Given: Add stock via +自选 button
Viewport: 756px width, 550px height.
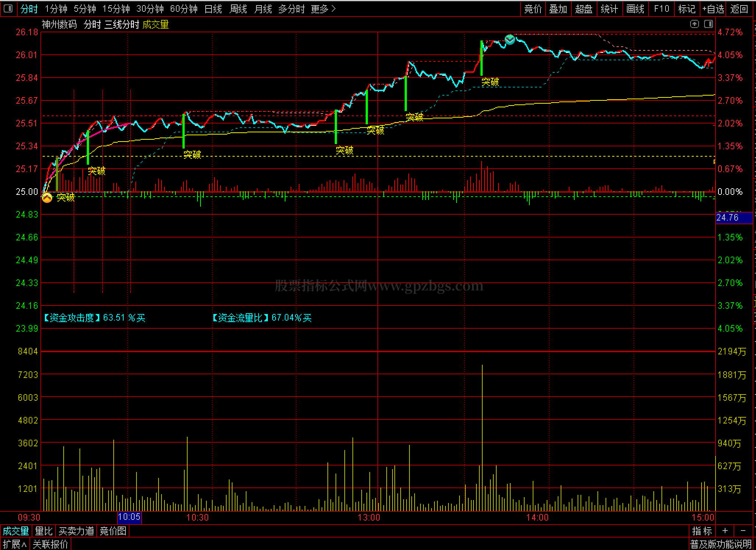Looking at the screenshot, I should click(x=713, y=9).
